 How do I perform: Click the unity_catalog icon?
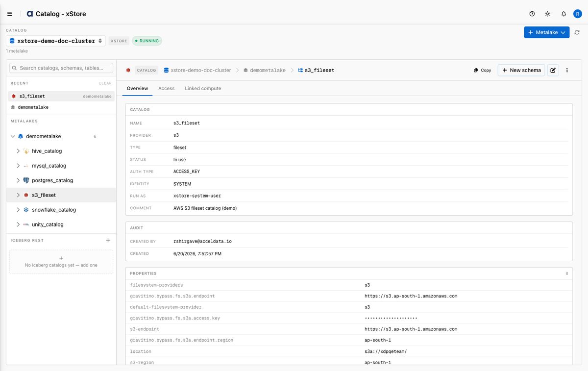click(x=26, y=224)
